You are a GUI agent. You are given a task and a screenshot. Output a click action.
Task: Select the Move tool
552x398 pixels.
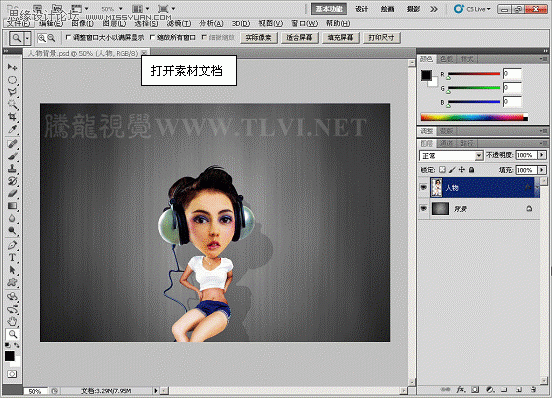coord(12,67)
